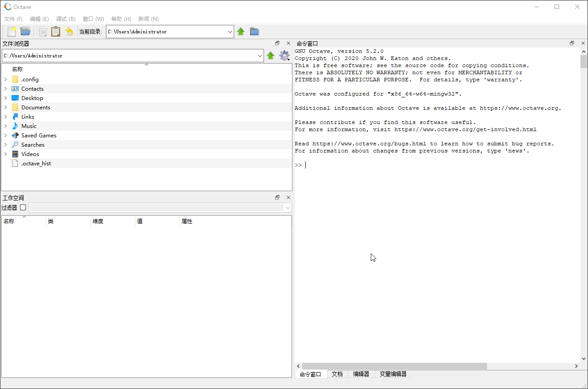Open the current directory dropdown
This screenshot has height=389, width=588.
pyautogui.click(x=230, y=32)
